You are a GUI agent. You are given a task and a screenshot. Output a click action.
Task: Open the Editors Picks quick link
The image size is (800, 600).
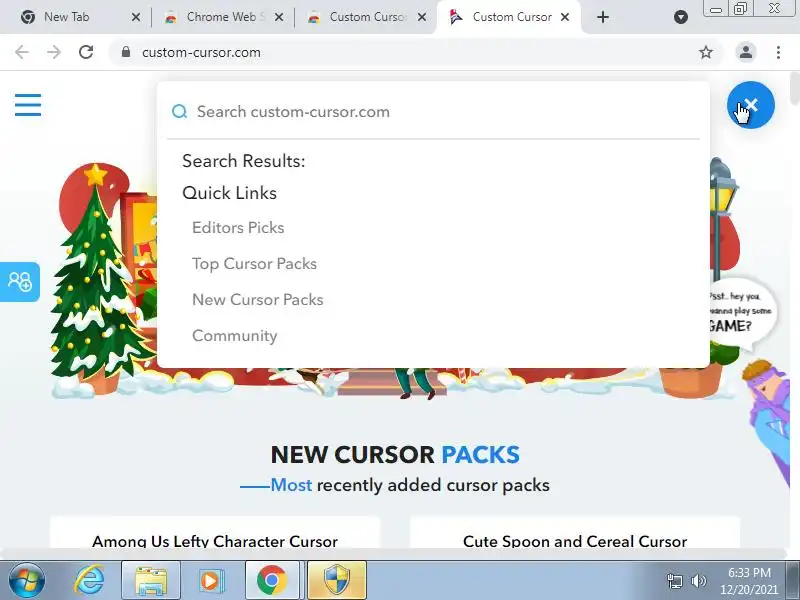pyautogui.click(x=238, y=228)
